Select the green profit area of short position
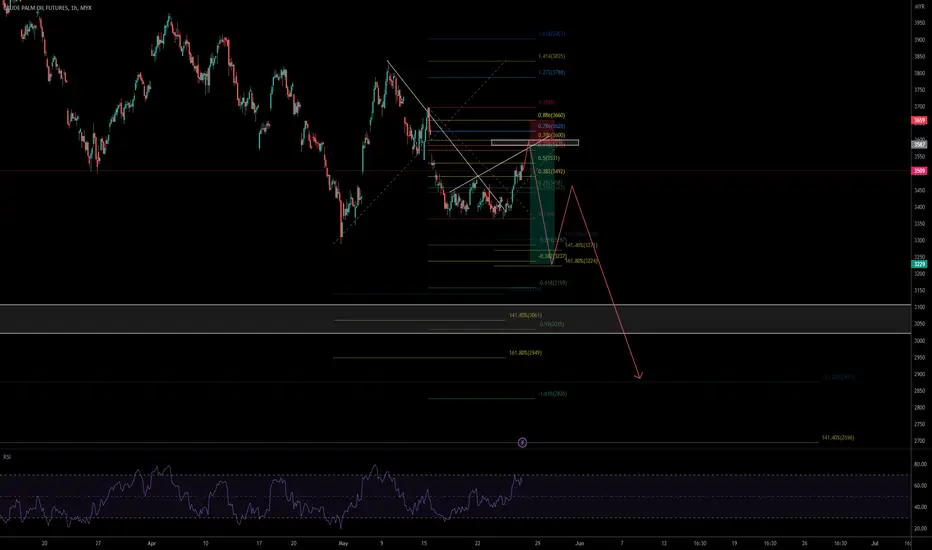The height and width of the screenshot is (550, 932). tap(542, 203)
